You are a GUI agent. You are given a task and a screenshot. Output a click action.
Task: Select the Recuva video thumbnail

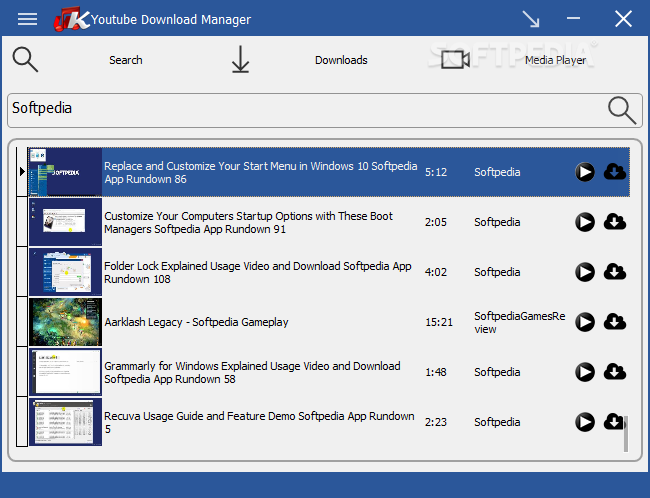pos(65,422)
